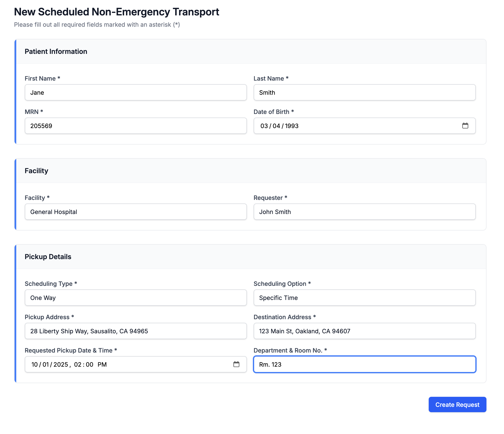Expand the Scheduling Option dropdown
This screenshot has height=434, width=504.
pos(364,298)
